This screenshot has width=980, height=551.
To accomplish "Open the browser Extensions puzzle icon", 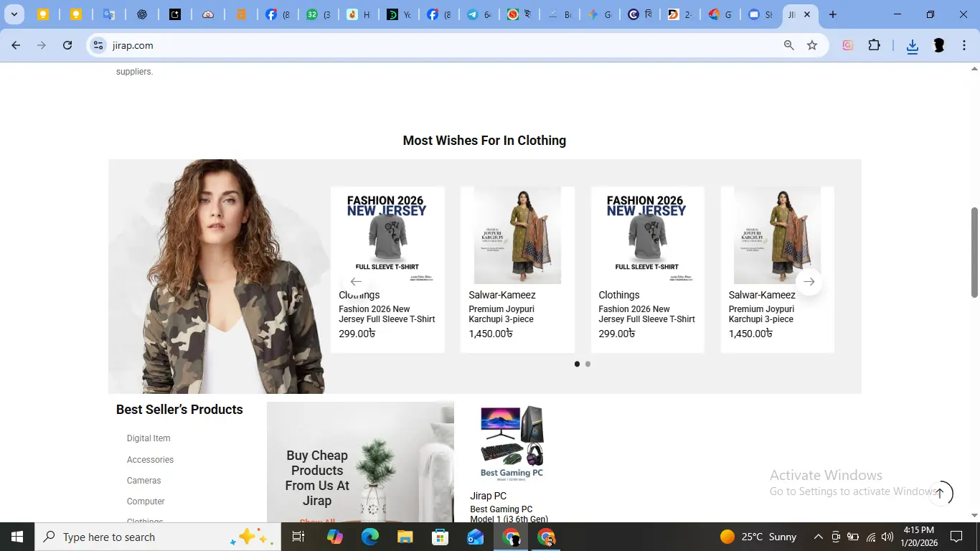I will coord(874,45).
